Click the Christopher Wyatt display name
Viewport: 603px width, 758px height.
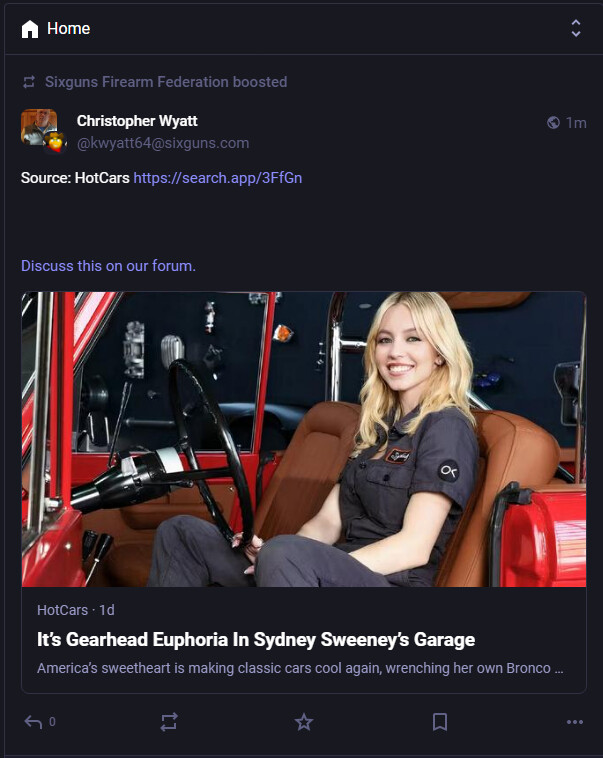coord(137,121)
